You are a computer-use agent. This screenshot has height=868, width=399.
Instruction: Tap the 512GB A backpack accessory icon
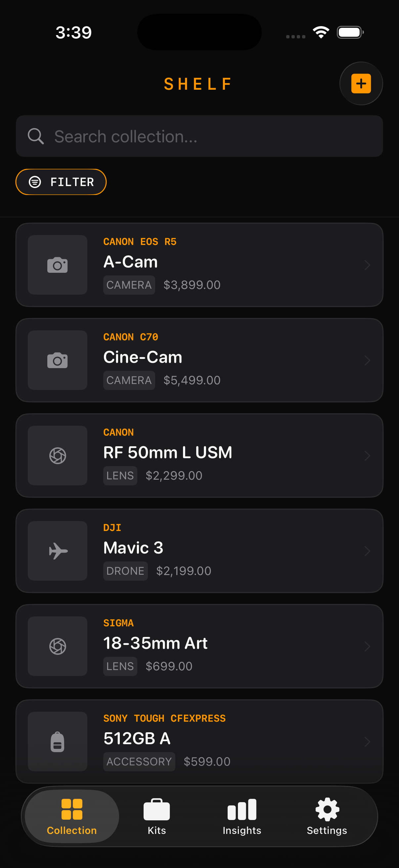pos(58,741)
